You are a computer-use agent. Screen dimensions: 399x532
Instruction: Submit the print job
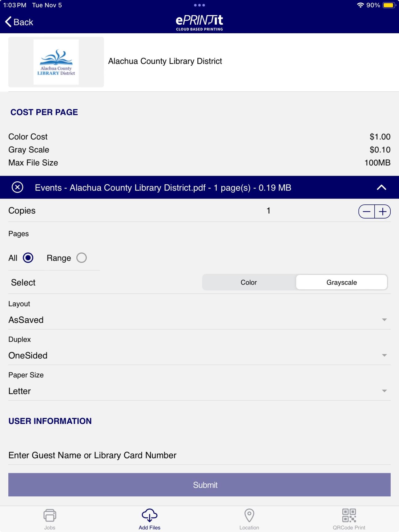(199, 485)
